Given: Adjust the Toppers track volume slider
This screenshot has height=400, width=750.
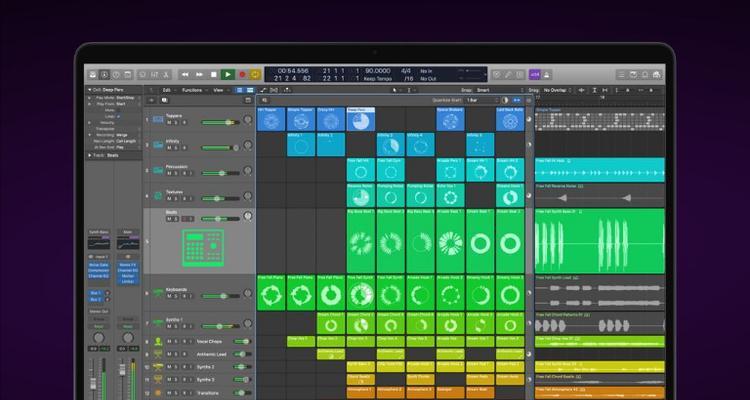Looking at the screenshot, I should (x=221, y=122).
